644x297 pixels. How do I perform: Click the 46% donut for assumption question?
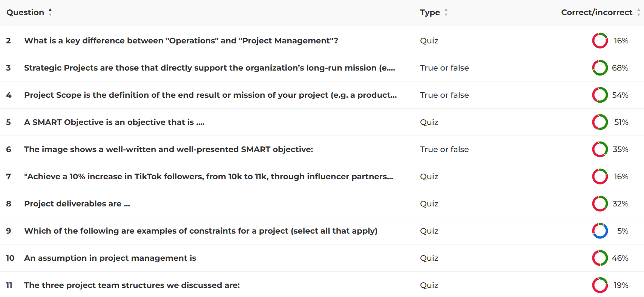(600, 258)
